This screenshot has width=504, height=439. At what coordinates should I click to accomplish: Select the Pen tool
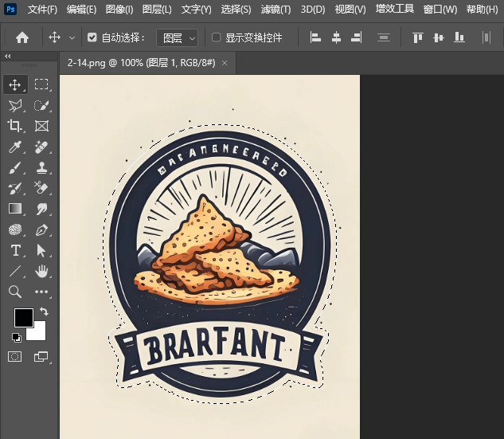tap(41, 230)
